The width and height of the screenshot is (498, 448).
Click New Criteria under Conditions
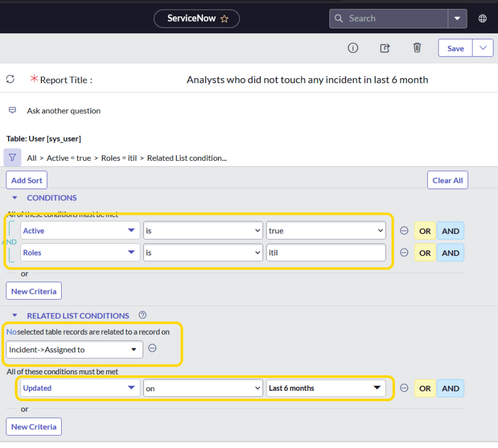(x=33, y=291)
